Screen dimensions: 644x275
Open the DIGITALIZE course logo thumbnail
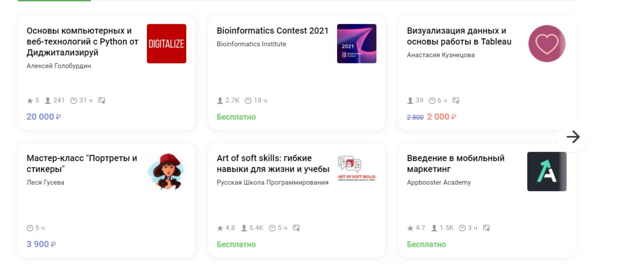[167, 44]
